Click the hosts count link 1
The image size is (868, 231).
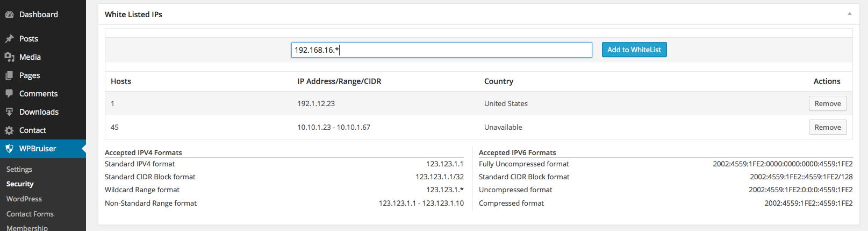coord(112,103)
